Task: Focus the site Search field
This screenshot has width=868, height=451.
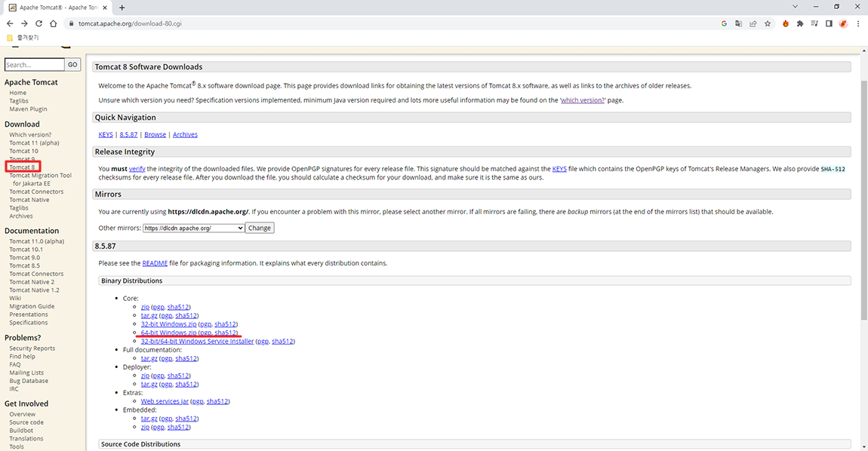Action: (x=34, y=65)
